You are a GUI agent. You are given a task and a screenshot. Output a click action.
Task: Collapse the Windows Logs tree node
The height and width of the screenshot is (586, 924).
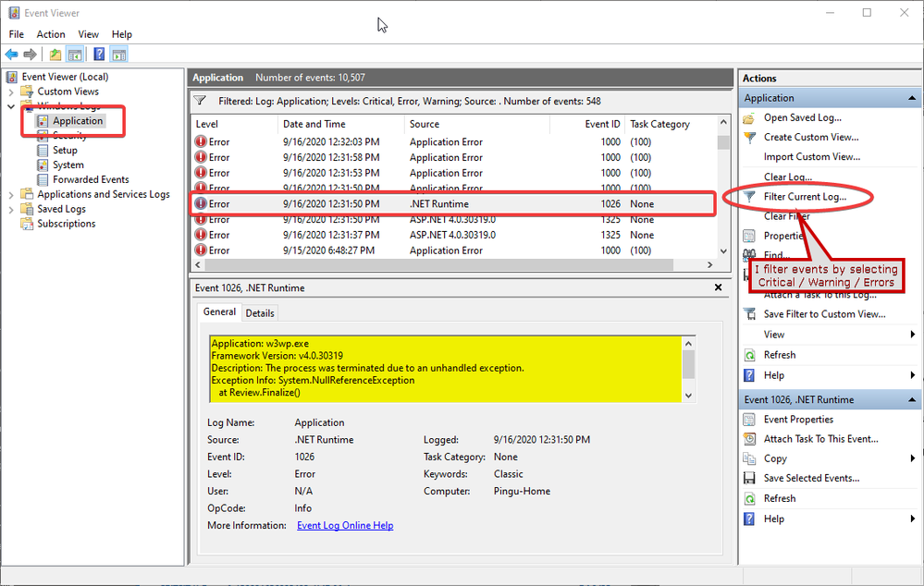[11, 106]
